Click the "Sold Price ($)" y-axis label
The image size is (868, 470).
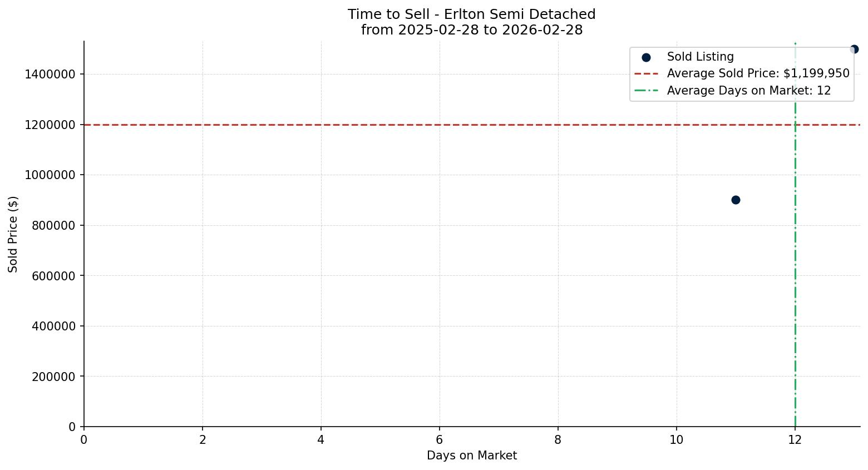pyautogui.click(x=13, y=234)
